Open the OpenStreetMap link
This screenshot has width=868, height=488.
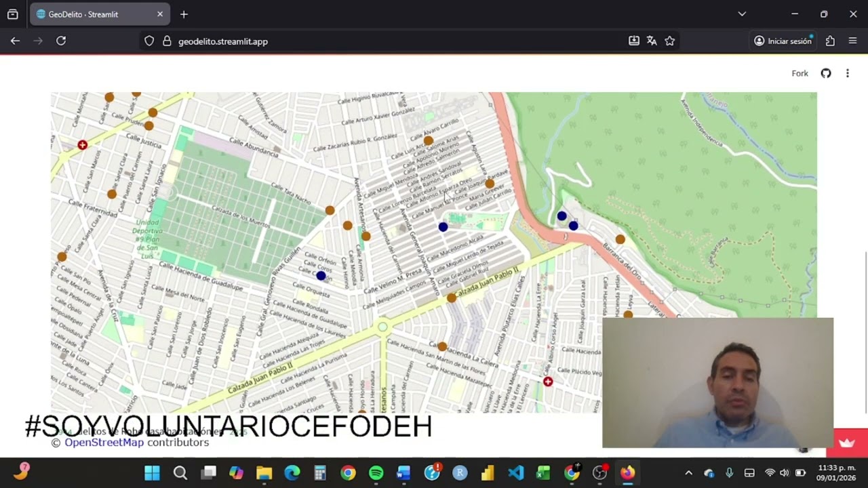coord(104,443)
